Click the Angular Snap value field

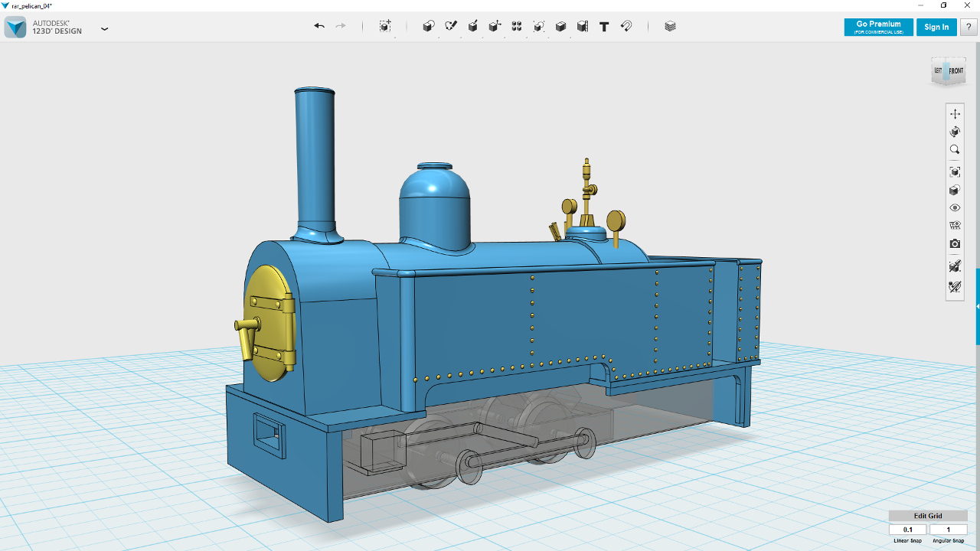coord(948,530)
